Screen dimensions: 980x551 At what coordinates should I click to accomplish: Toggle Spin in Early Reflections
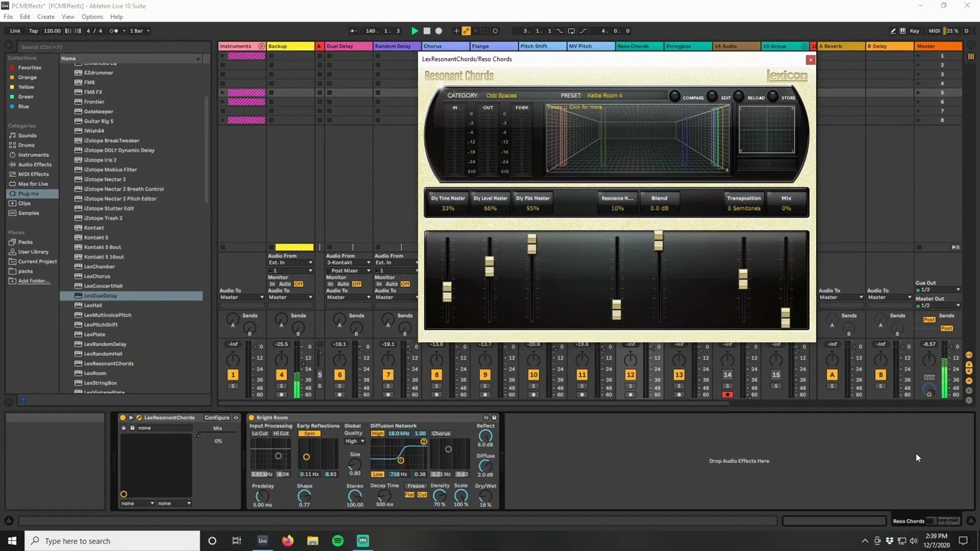[309, 433]
